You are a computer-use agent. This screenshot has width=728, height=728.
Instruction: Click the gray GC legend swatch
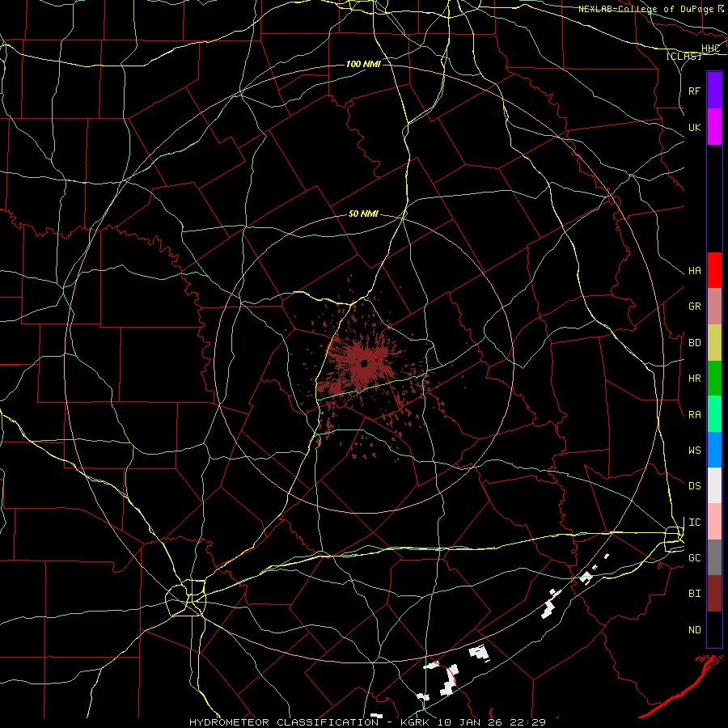(714, 557)
